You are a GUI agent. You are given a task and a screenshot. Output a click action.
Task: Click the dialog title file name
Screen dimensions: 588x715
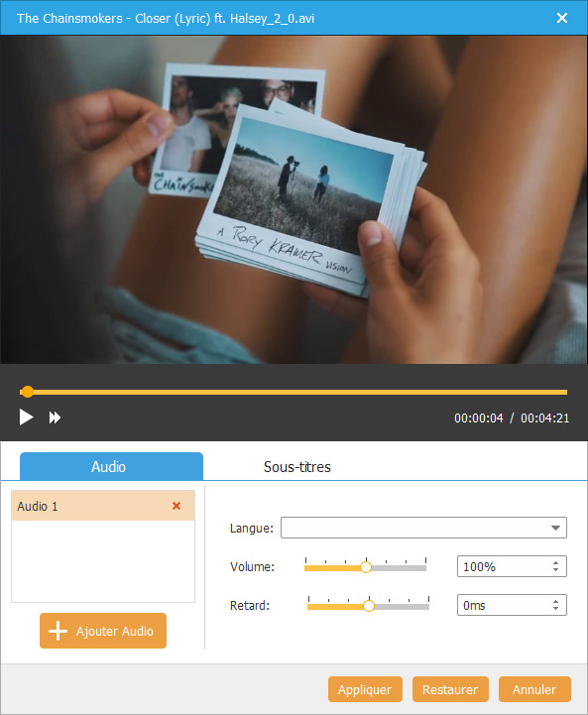click(x=166, y=18)
